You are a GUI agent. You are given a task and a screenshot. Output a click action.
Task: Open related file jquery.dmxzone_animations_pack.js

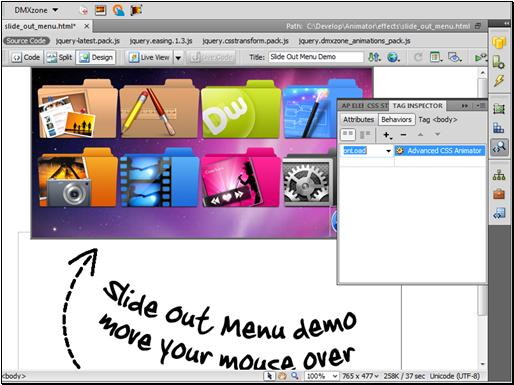tap(354, 41)
